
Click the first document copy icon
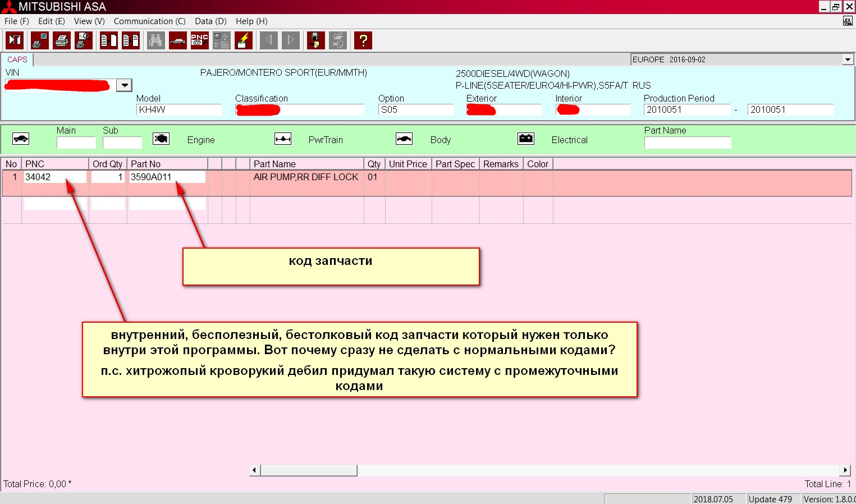(109, 40)
